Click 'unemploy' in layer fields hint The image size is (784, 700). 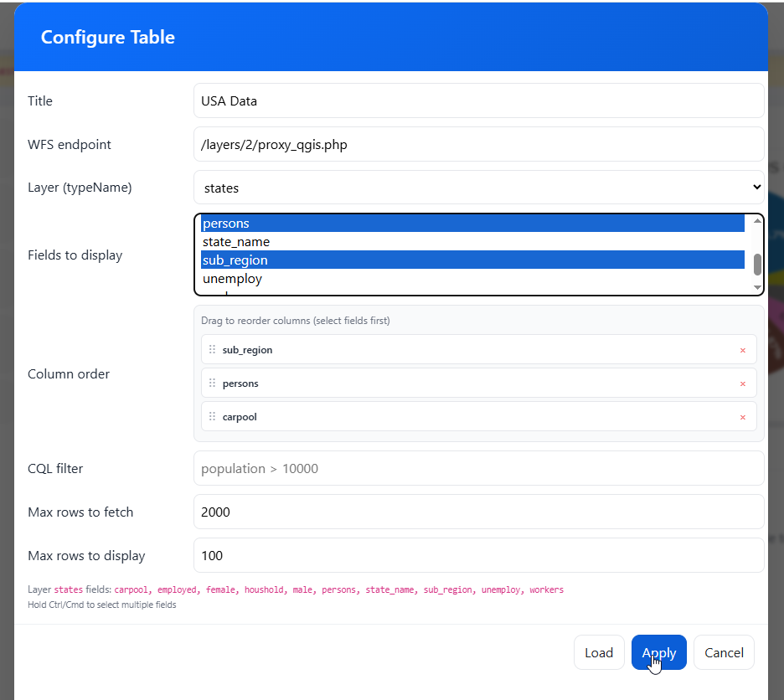click(x=501, y=589)
